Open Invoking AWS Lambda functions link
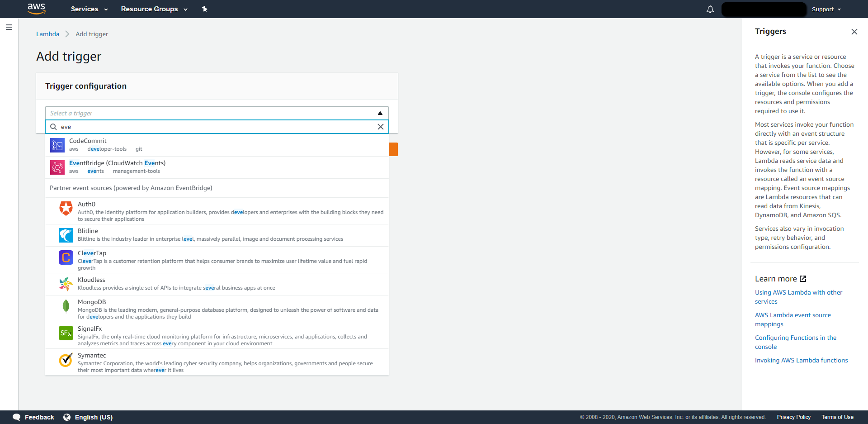The width and height of the screenshot is (868, 424). click(x=801, y=360)
